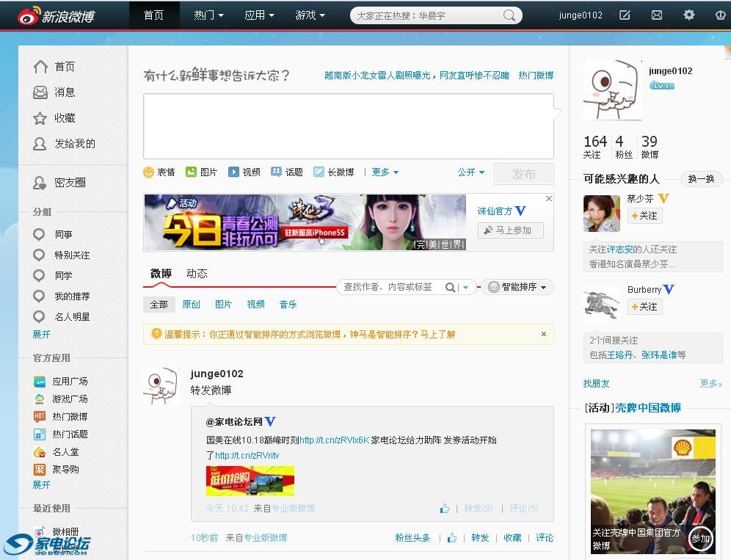The height and width of the screenshot is (560, 731).
Task: Open 聚导购 in official apps
Action: 57,470
